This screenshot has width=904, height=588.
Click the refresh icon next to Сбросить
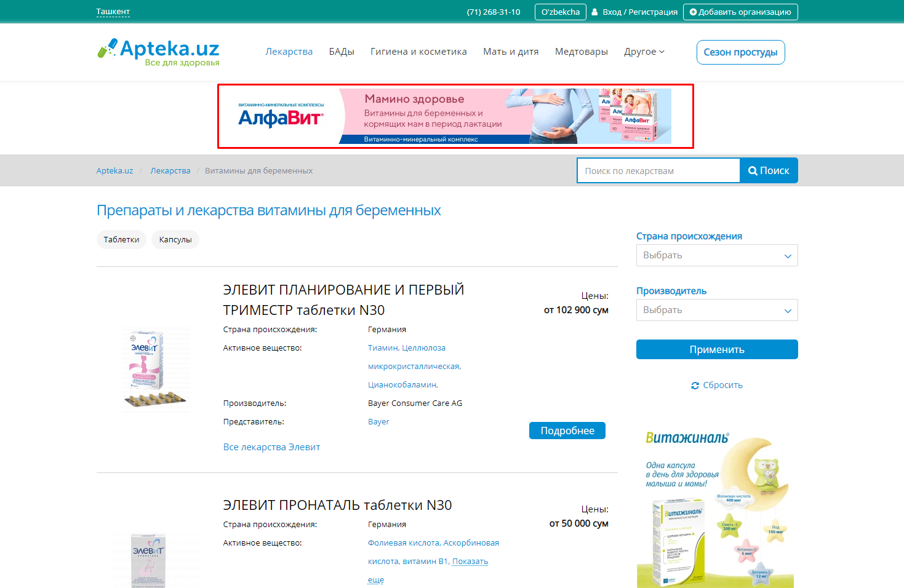click(695, 386)
